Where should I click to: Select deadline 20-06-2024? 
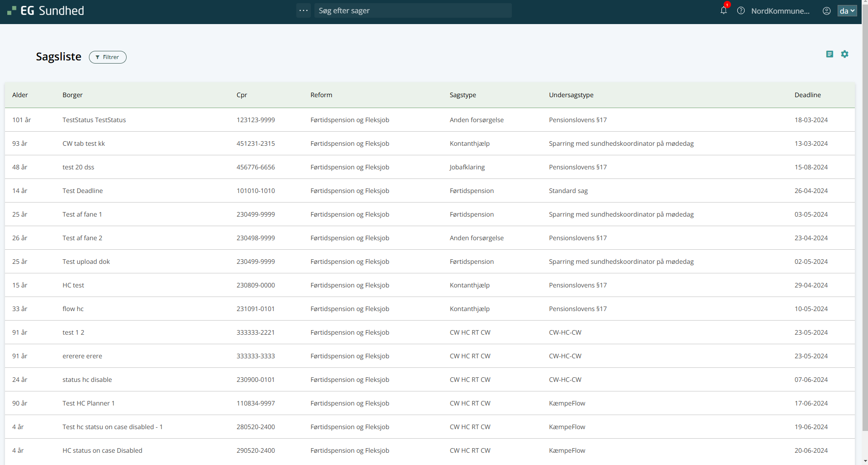coord(811,450)
